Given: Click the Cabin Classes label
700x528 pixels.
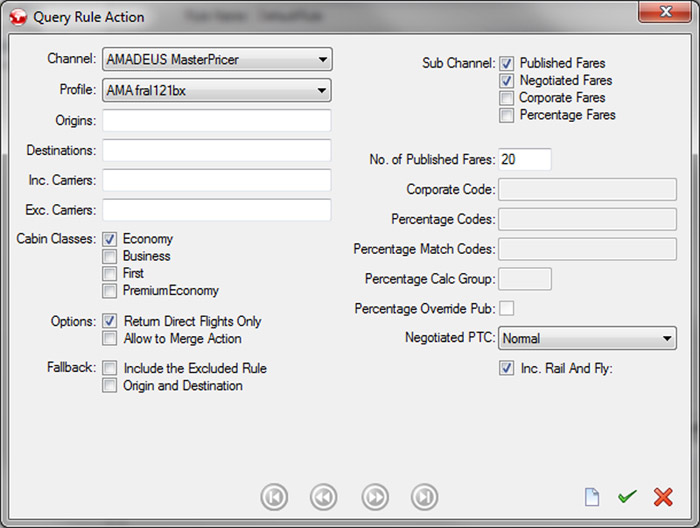Looking at the screenshot, I should pos(56,238).
